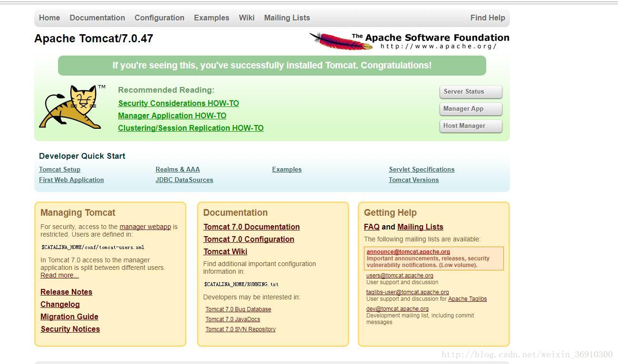Screen dimensions: 618x364
Task: Go to the Configuration navigation item
Action: pyautogui.click(x=159, y=18)
